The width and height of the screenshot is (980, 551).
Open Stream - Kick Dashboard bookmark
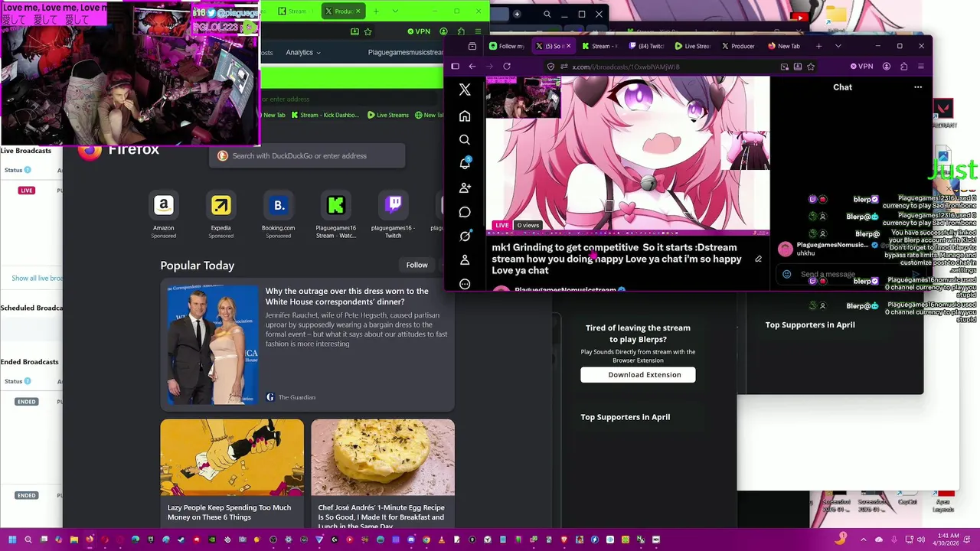(324, 115)
